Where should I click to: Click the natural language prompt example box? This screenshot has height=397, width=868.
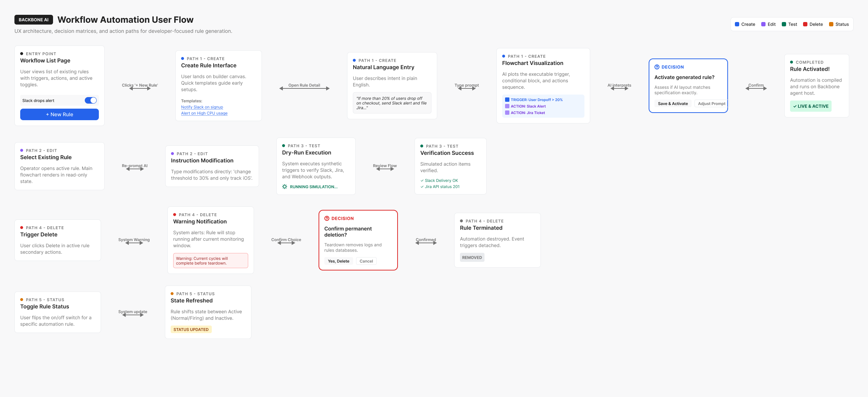(x=392, y=103)
